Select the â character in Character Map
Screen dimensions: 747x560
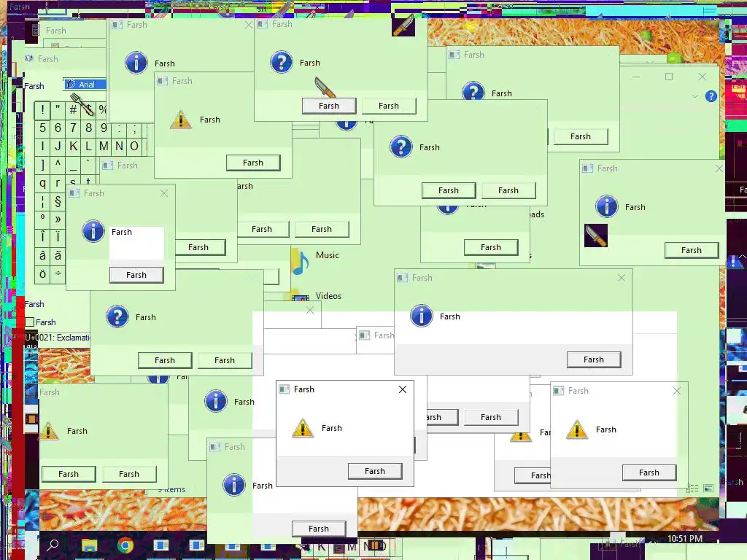tap(42, 255)
